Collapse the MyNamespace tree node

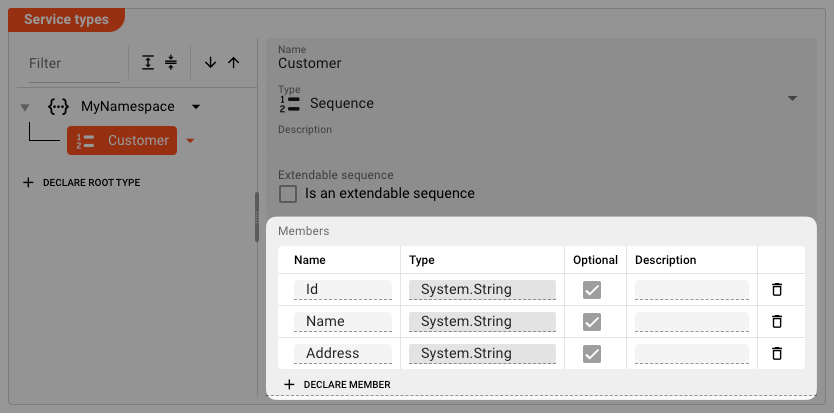coord(24,107)
